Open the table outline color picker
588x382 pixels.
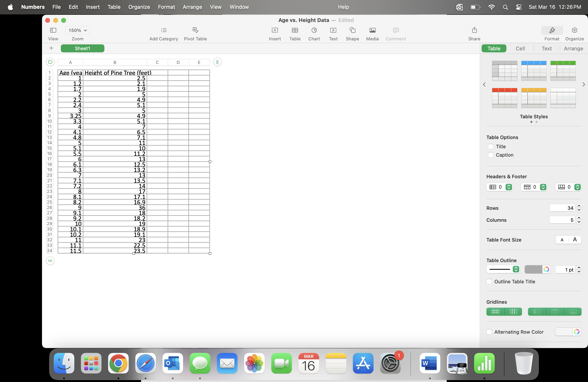(546, 269)
